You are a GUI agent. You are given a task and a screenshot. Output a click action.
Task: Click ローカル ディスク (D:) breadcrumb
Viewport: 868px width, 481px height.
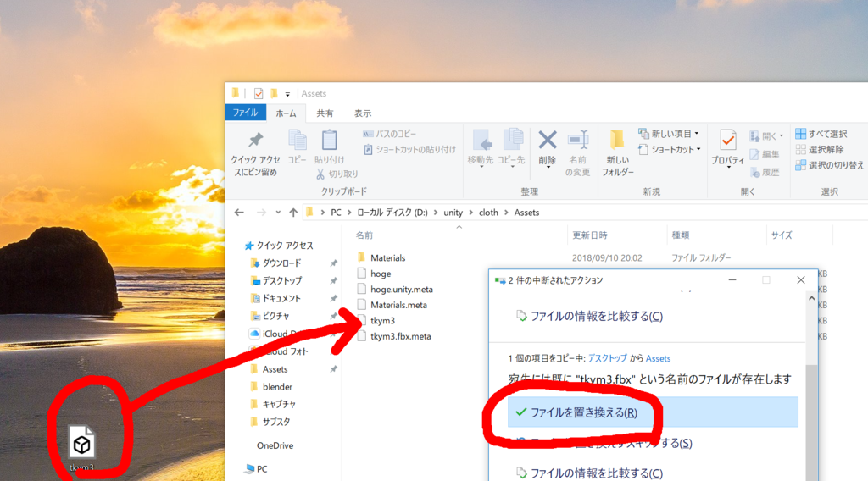[x=392, y=213]
